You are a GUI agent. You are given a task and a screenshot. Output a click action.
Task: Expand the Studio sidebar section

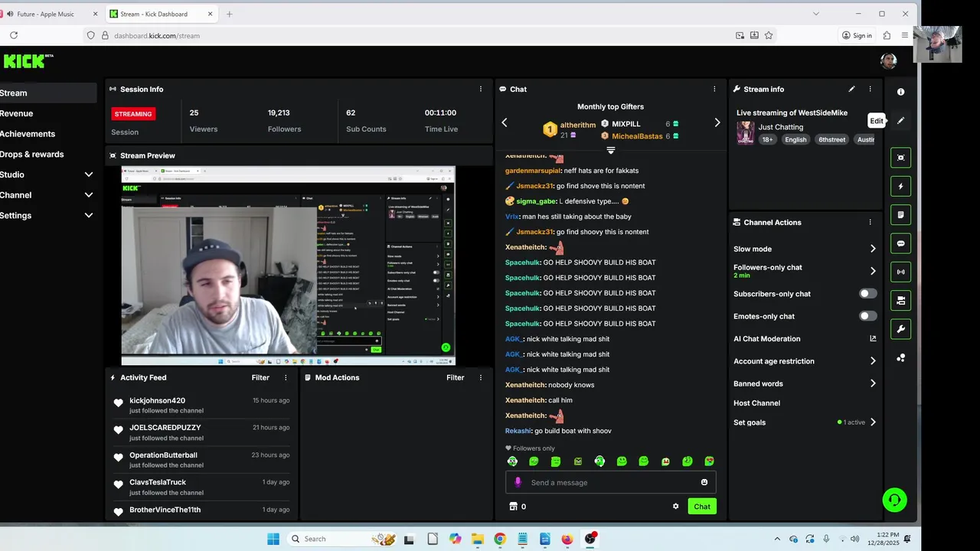(x=89, y=174)
